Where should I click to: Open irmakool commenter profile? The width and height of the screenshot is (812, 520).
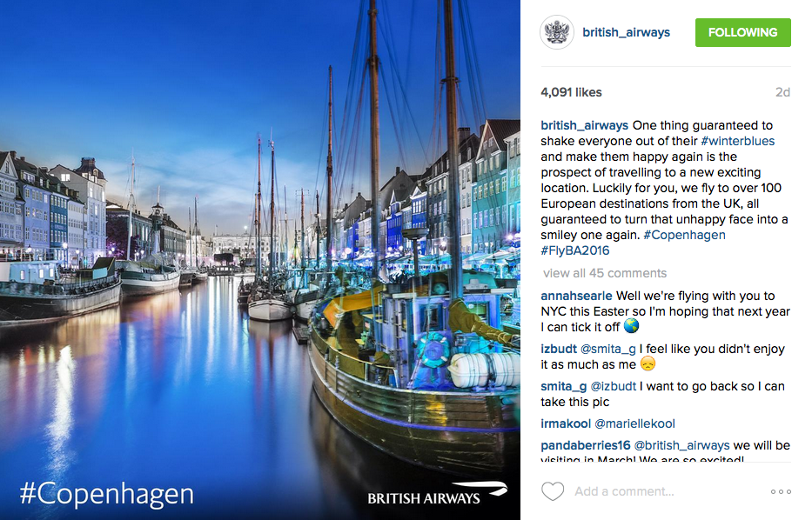(566, 423)
